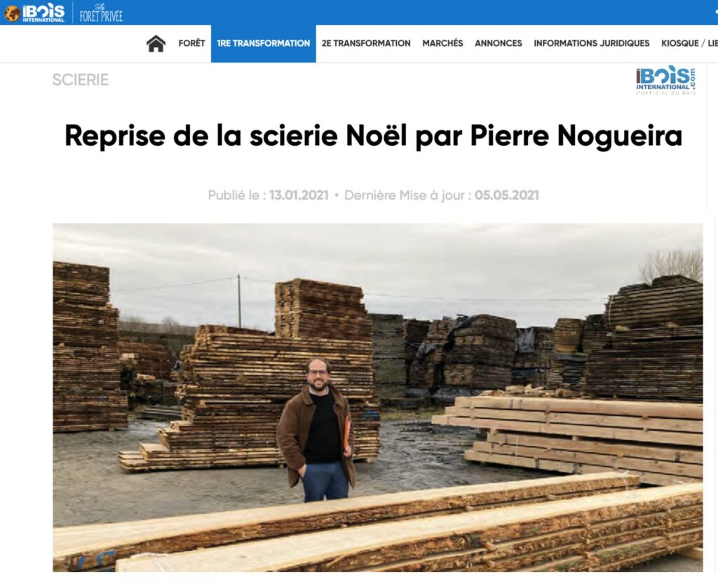Screen dimensions: 718x588
Task: Go to the Marchés section
Action: point(442,43)
